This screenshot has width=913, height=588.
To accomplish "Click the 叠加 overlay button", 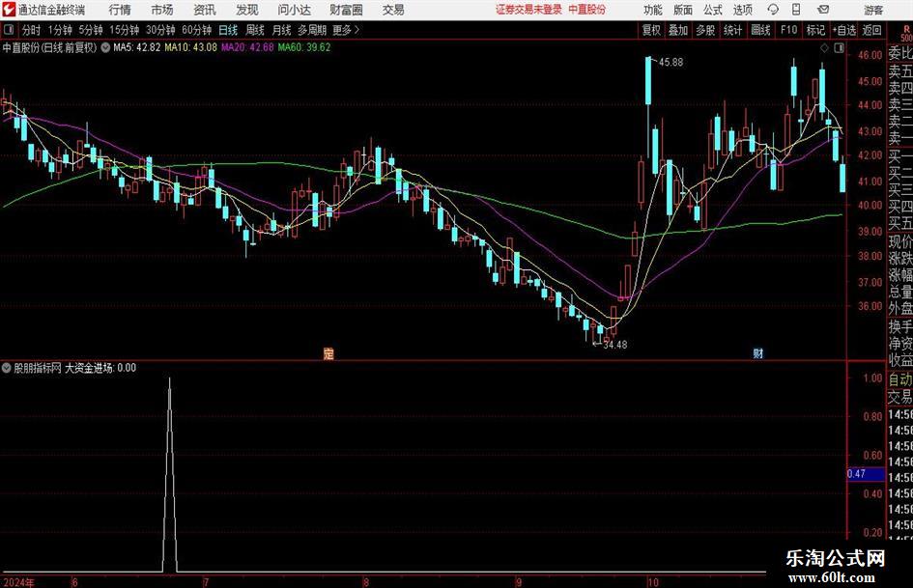I will coord(678,30).
